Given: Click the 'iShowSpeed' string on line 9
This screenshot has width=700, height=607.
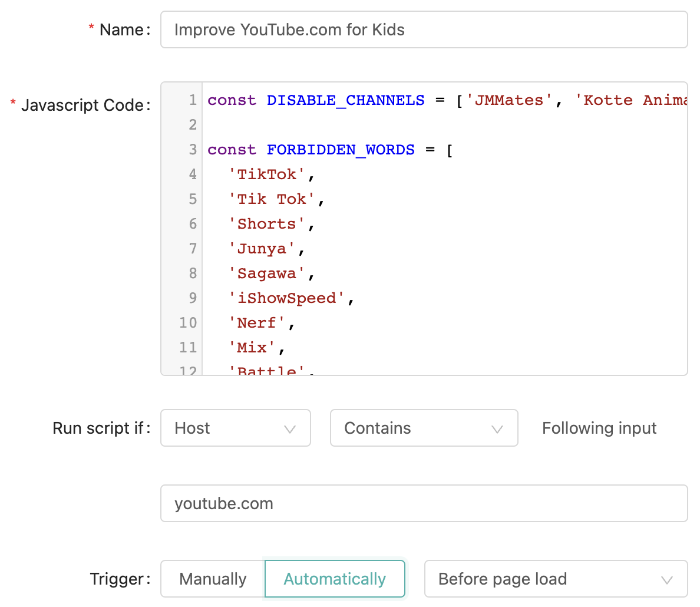Looking at the screenshot, I should tap(286, 298).
